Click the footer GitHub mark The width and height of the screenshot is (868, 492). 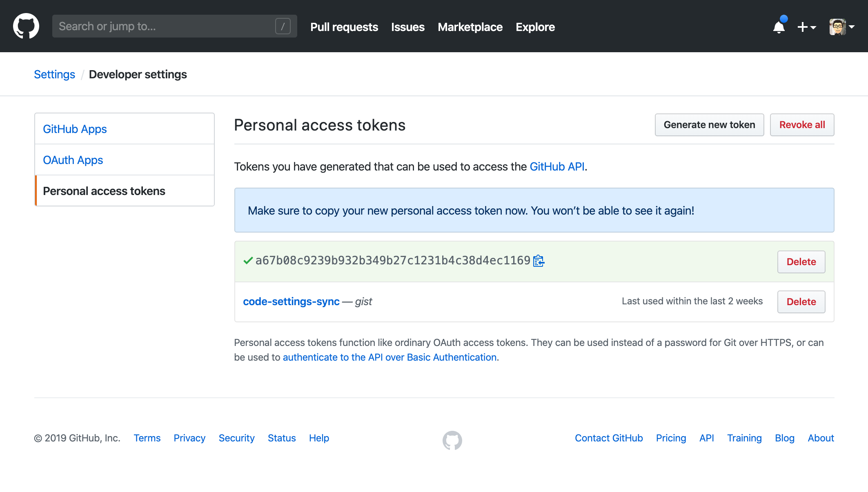(x=452, y=441)
